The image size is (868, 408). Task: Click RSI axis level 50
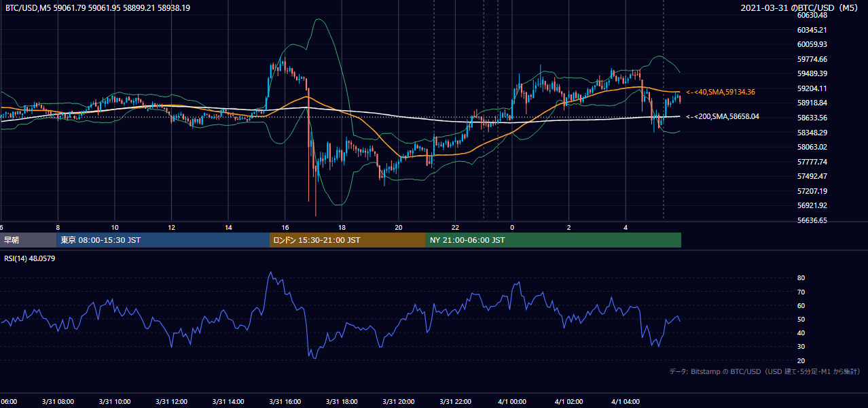[801, 319]
